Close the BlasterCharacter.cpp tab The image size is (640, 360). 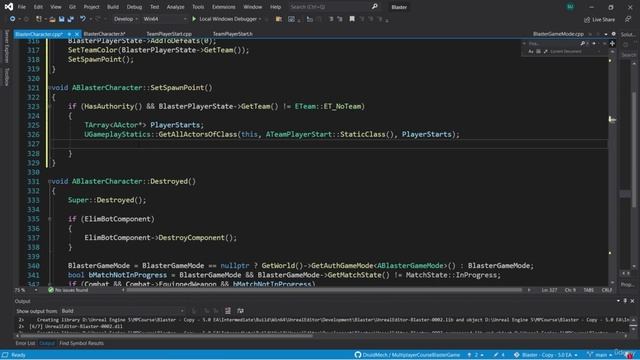point(76,34)
